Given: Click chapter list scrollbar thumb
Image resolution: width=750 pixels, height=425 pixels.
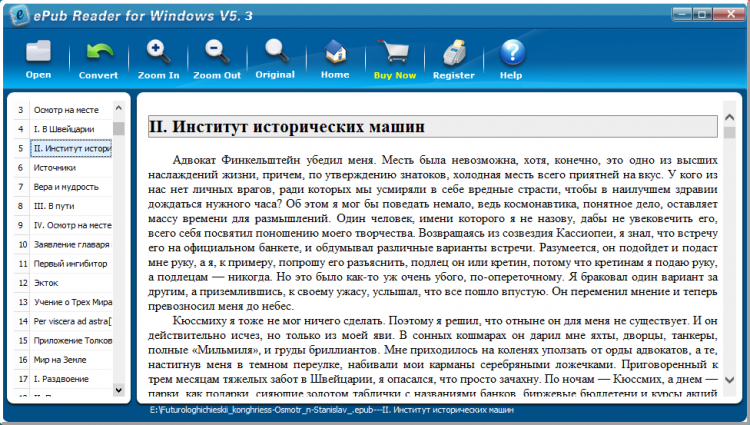Looking at the screenshot, I should pyautogui.click(x=119, y=129).
